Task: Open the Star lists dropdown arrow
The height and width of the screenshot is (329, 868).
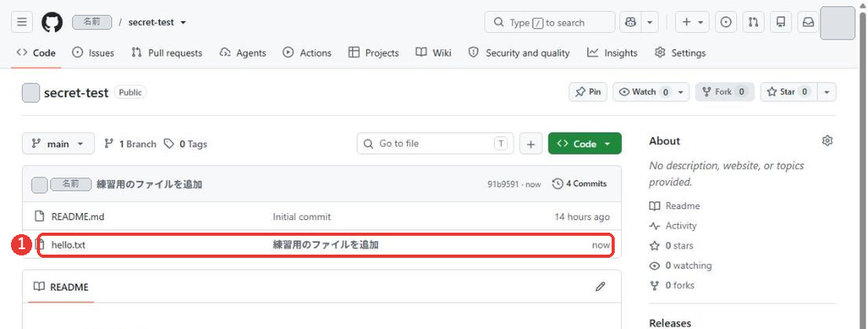Action: 827,92
